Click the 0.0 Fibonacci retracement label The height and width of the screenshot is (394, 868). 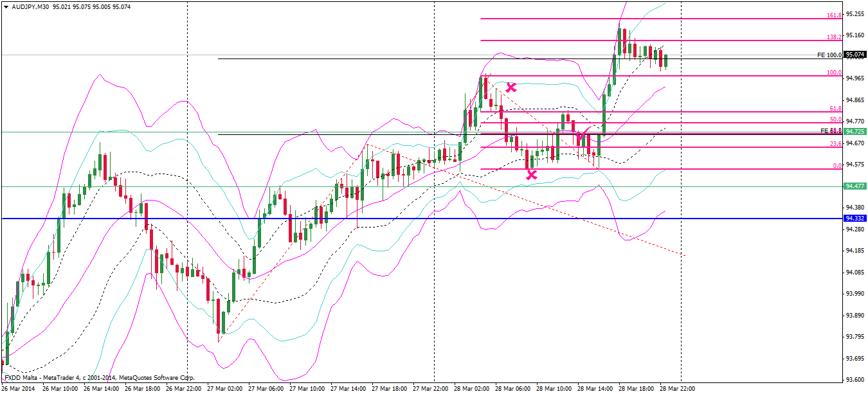pos(837,166)
